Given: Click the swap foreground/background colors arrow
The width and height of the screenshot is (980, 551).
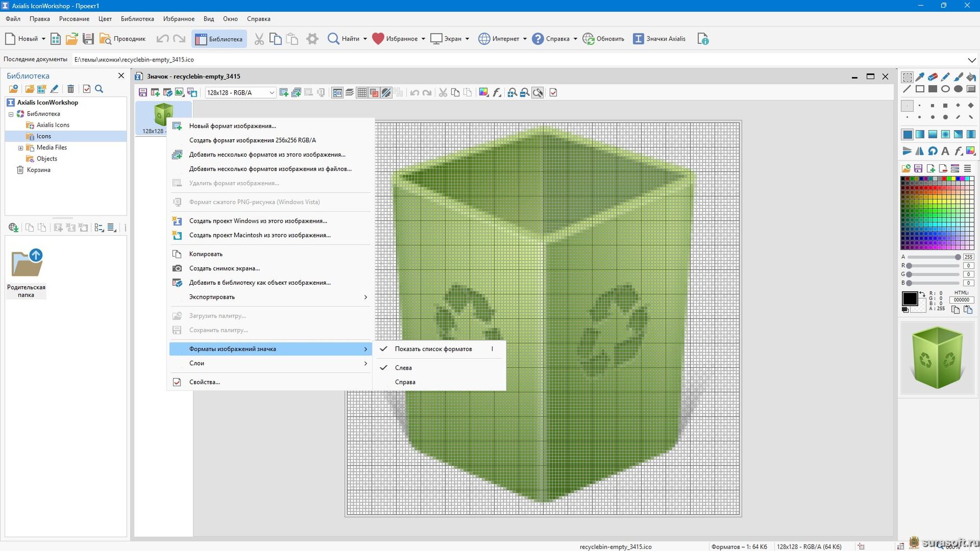Looking at the screenshot, I should [x=922, y=294].
